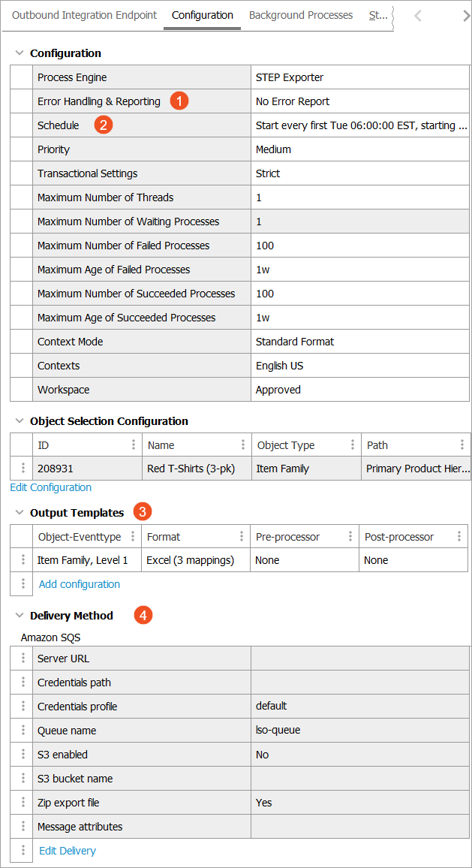Collapse the Delivery Method section
The height and width of the screenshot is (868, 472).
pos(19,616)
